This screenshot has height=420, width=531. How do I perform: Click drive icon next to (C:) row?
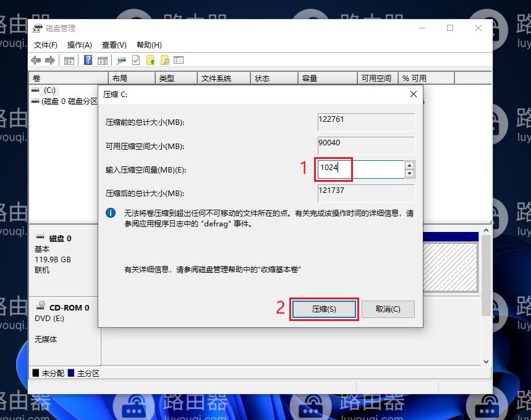coord(35,90)
